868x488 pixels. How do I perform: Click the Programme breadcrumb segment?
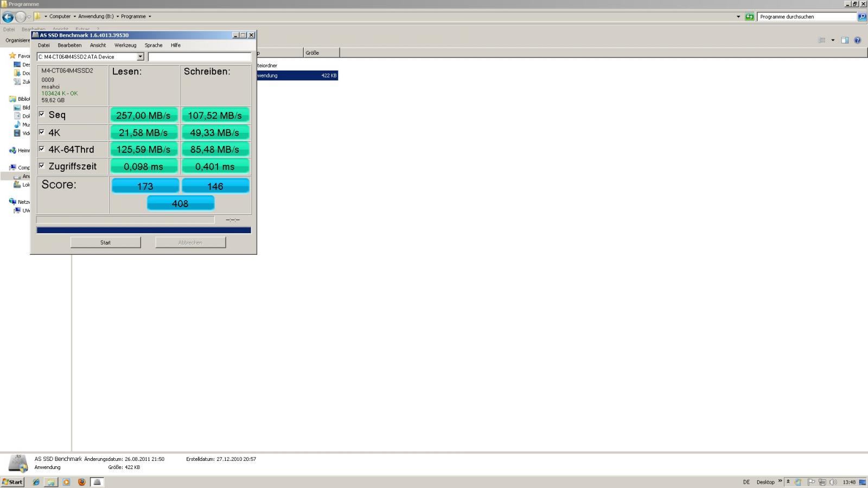coord(133,16)
